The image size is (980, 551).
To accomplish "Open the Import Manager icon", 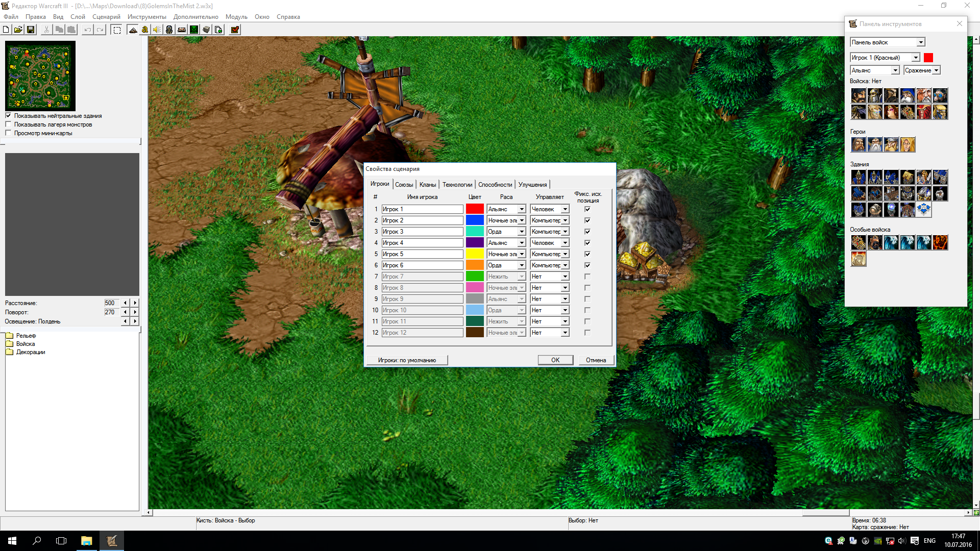I will [x=218, y=30].
